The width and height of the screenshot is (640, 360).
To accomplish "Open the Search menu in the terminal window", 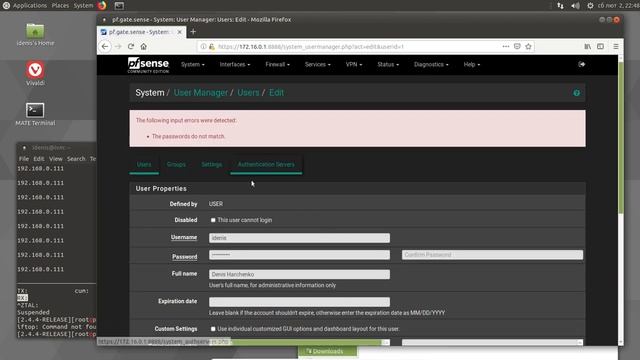I will coord(76,159).
